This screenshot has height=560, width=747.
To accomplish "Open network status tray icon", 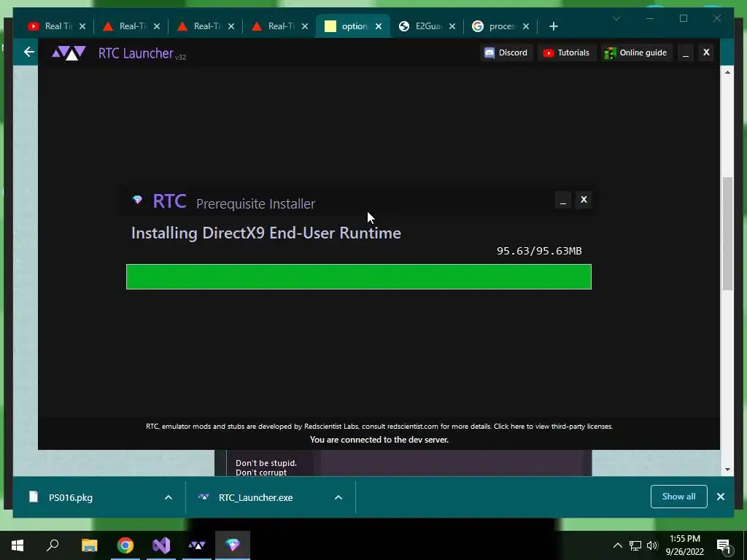I will coord(635,545).
